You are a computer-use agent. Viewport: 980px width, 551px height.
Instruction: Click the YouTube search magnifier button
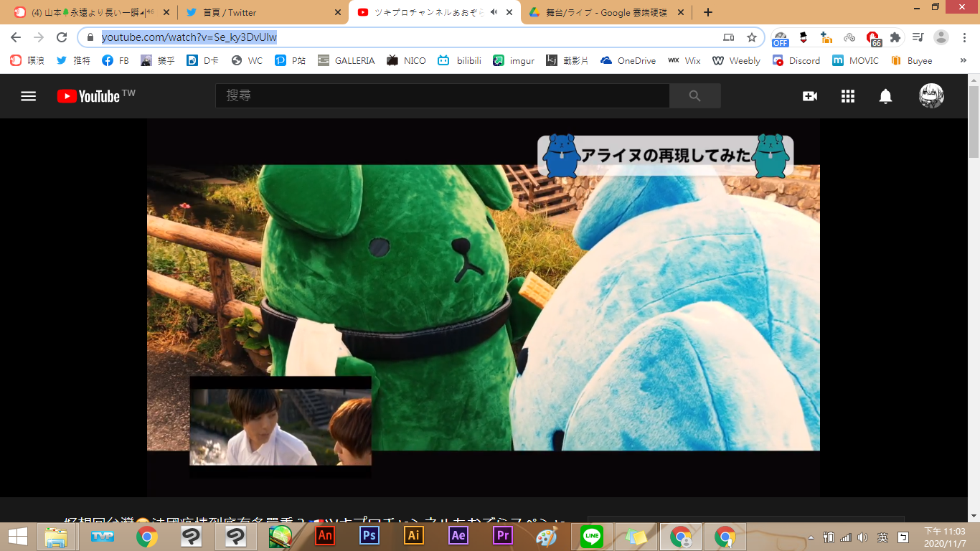[694, 96]
